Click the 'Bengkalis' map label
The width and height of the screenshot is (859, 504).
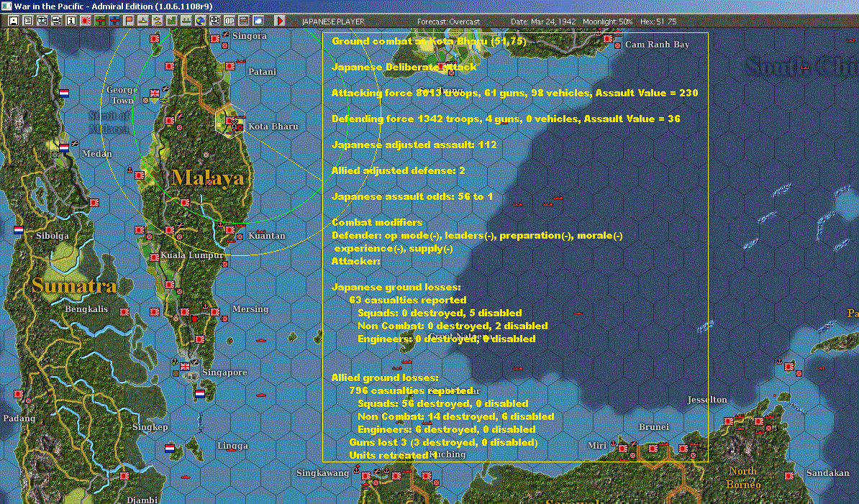[x=86, y=308]
